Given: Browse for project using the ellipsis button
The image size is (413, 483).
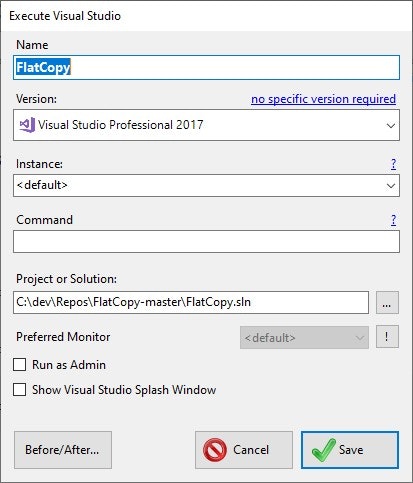Looking at the screenshot, I should 387,302.
